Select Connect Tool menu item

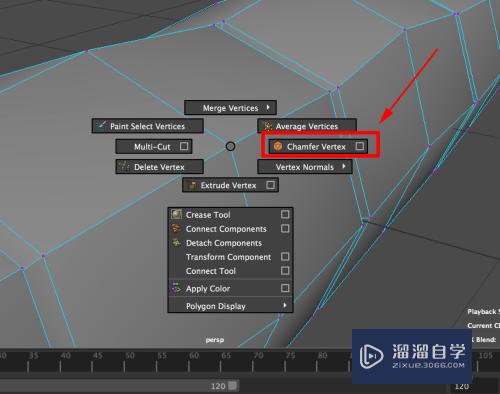[x=230, y=271]
